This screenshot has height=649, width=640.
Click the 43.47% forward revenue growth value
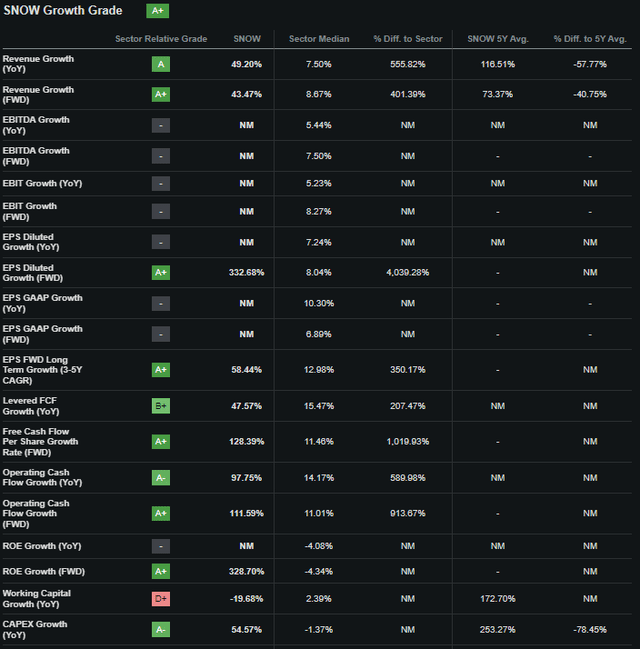point(246,94)
